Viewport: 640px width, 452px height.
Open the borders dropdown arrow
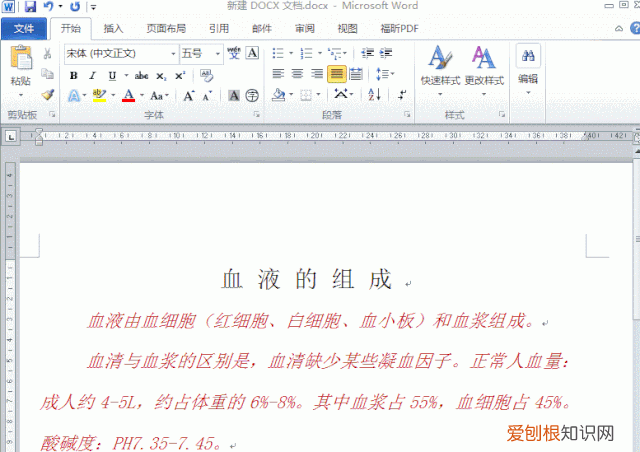click(318, 95)
